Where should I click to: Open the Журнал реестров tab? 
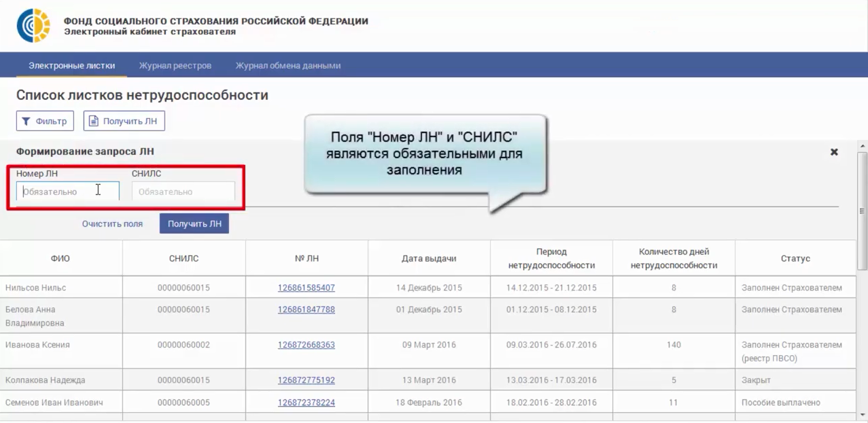click(x=175, y=66)
